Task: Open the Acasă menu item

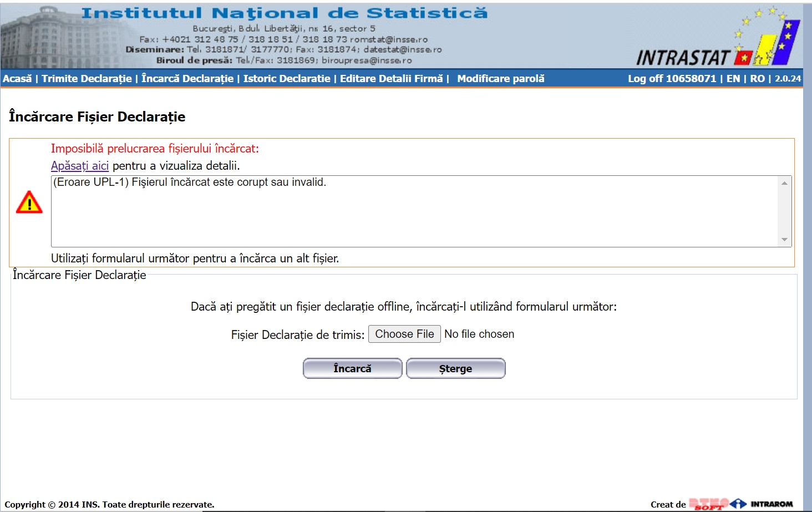Action: (17, 78)
